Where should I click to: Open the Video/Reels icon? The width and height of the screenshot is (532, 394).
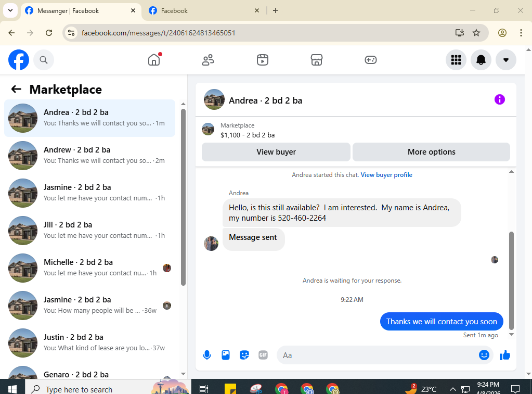[262, 60]
